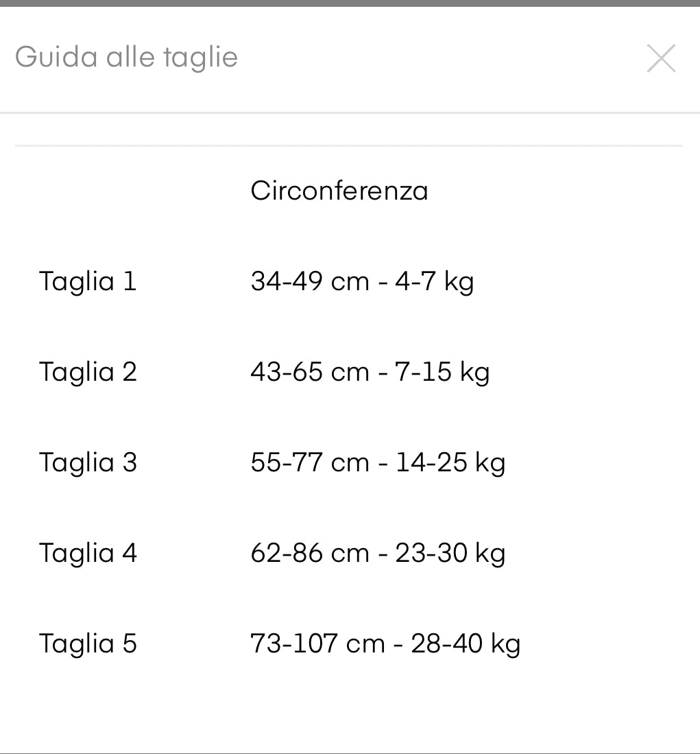Close the Guida alle taglie dialog
This screenshot has height=754, width=700.
click(x=661, y=58)
